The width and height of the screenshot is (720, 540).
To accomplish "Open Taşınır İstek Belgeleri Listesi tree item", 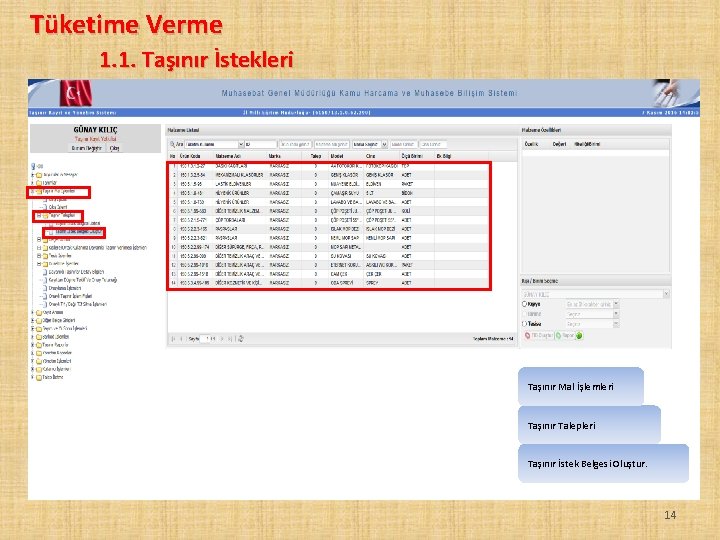I will point(78,224).
